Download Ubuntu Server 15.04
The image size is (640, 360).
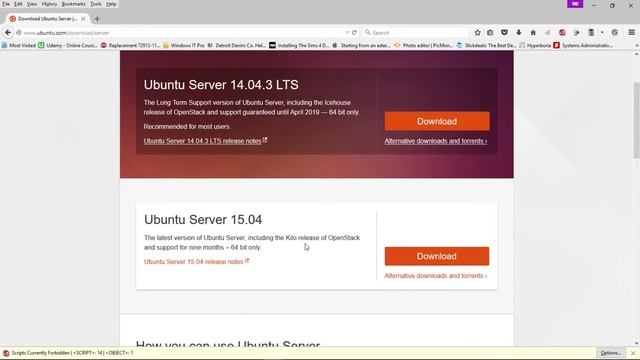click(437, 256)
